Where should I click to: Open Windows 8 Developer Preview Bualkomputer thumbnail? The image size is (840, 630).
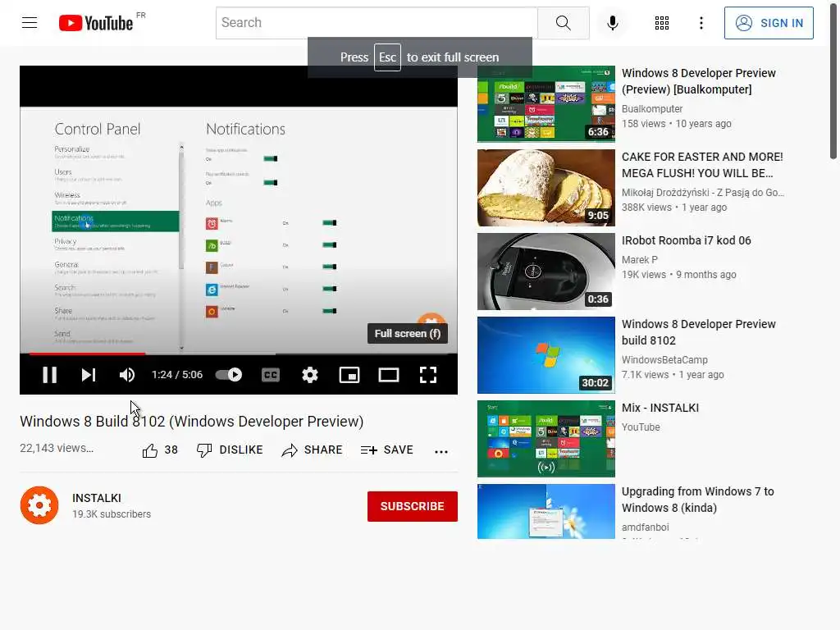[546, 104]
